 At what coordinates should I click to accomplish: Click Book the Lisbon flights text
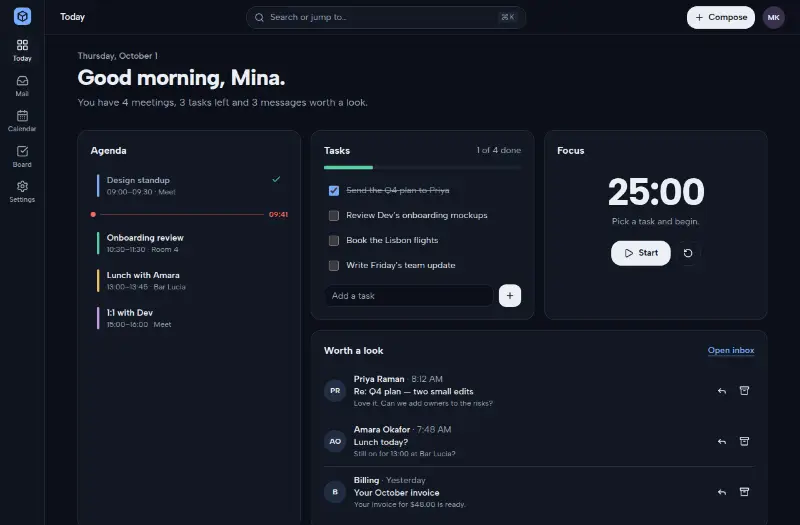392,240
